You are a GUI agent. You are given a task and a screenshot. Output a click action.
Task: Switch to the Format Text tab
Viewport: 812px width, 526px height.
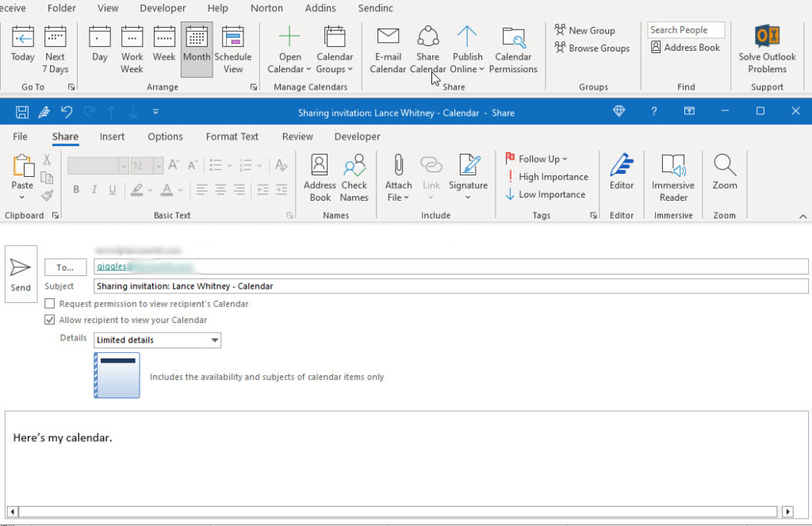(232, 136)
